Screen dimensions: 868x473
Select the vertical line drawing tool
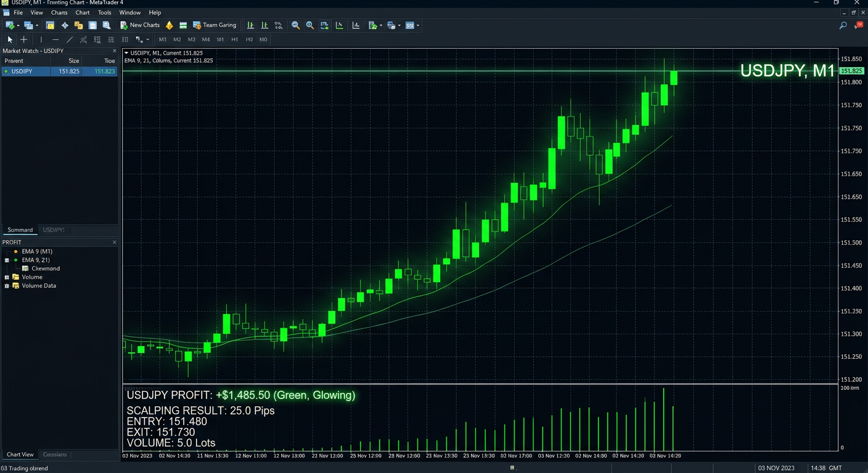click(41, 39)
